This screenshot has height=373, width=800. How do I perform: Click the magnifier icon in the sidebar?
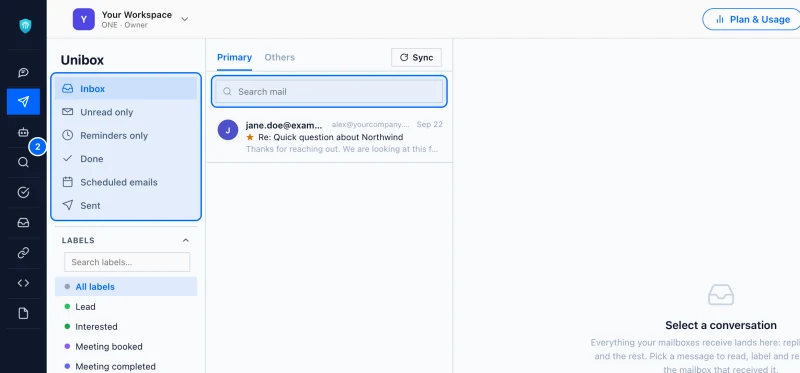coord(23,162)
